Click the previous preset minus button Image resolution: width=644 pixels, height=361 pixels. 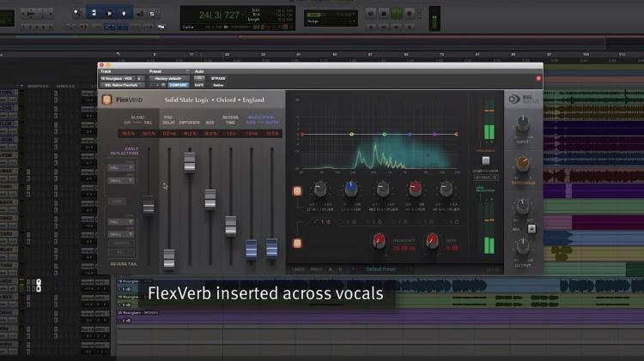(x=151, y=86)
